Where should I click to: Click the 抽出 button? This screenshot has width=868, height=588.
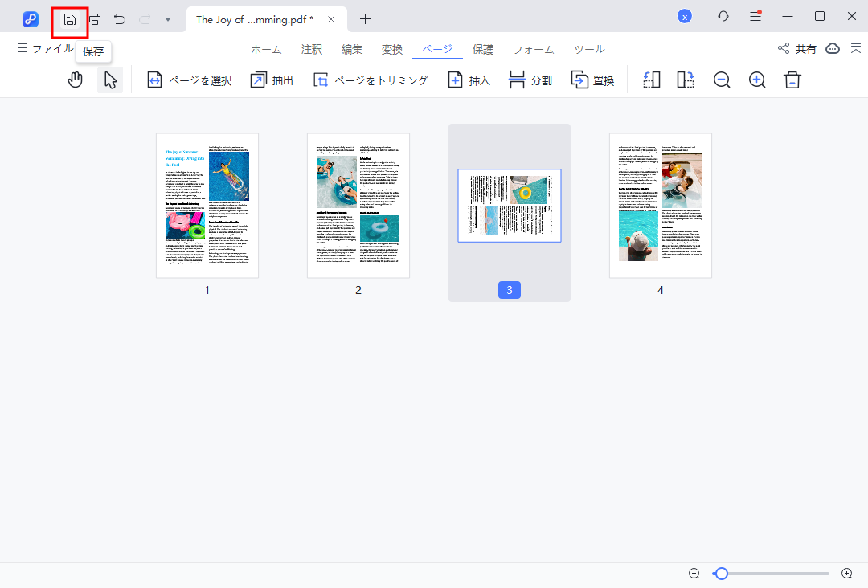[272, 80]
